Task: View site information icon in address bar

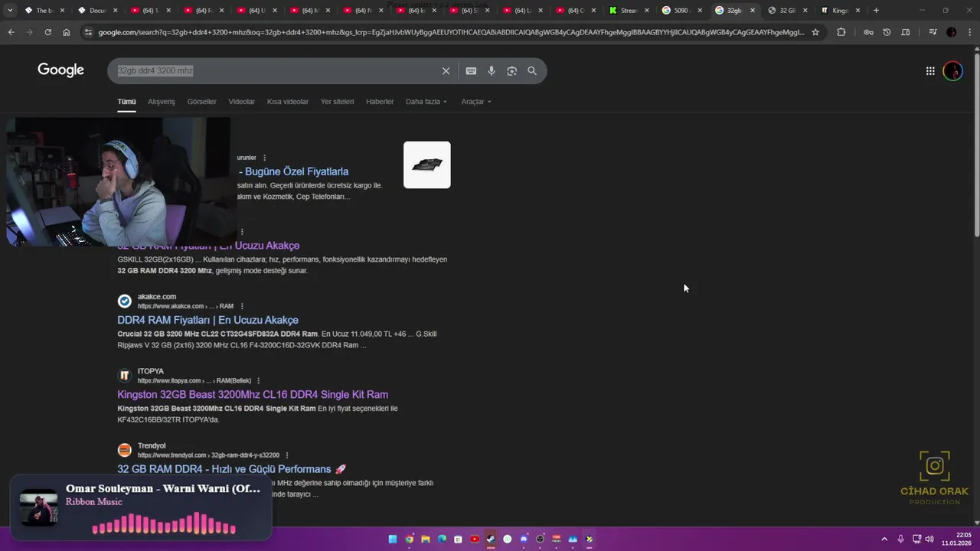Action: point(88,32)
